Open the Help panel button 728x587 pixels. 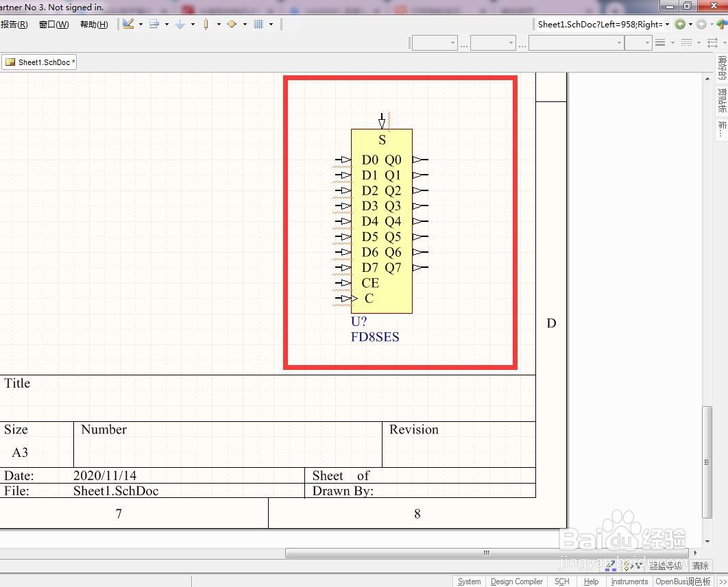click(x=591, y=582)
